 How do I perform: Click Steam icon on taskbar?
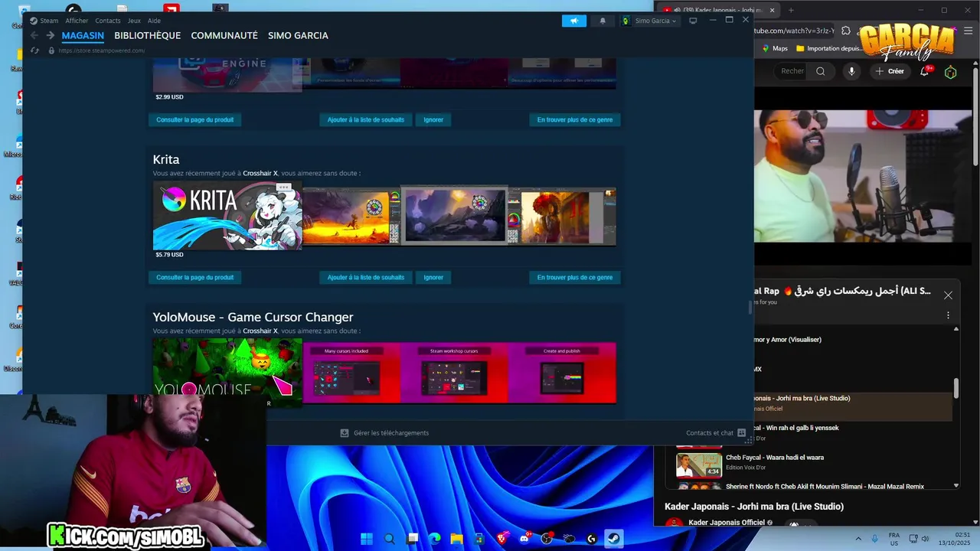(x=614, y=539)
